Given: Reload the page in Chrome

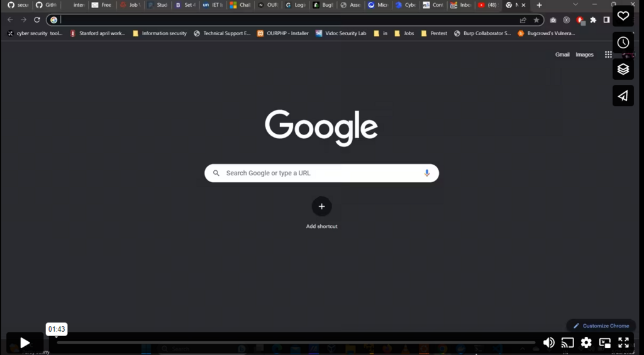Looking at the screenshot, I should tap(37, 19).
